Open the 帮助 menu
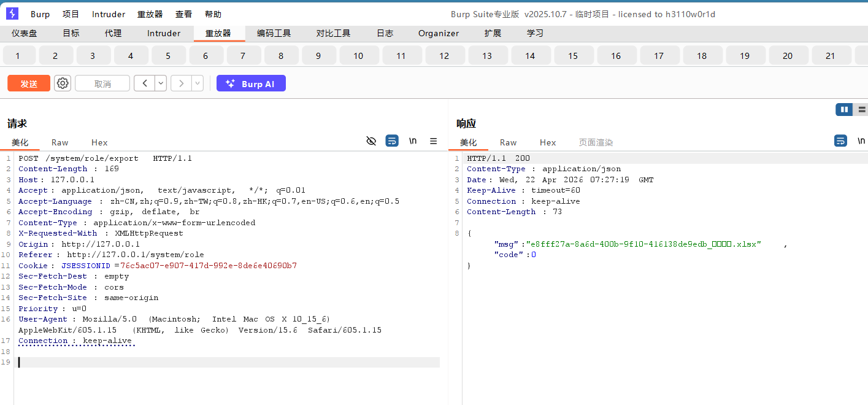The image size is (868, 405). coord(213,14)
